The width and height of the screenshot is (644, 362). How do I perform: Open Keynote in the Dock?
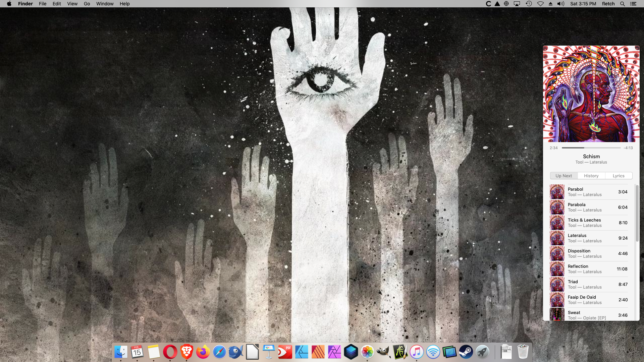pyautogui.click(x=269, y=352)
